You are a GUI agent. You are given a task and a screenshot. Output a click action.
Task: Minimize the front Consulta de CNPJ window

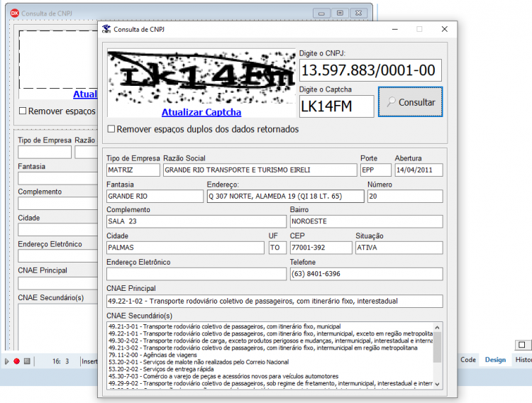[395, 29]
